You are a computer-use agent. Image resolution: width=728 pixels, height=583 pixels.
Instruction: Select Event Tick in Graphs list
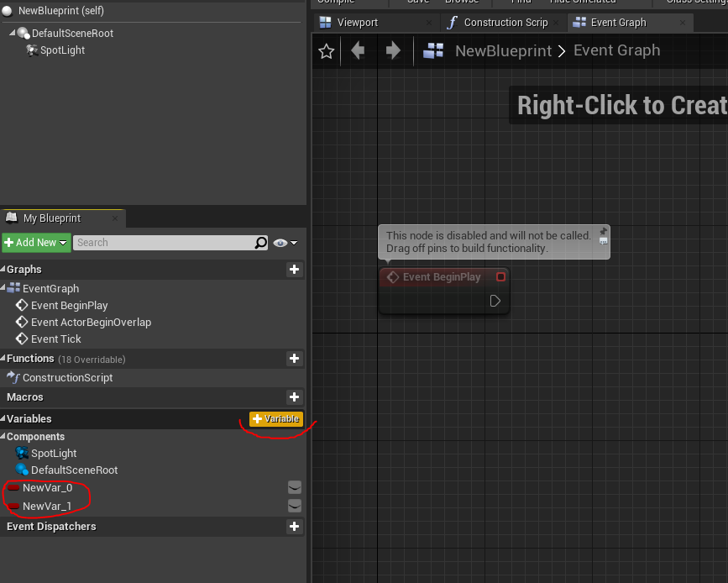(55, 339)
